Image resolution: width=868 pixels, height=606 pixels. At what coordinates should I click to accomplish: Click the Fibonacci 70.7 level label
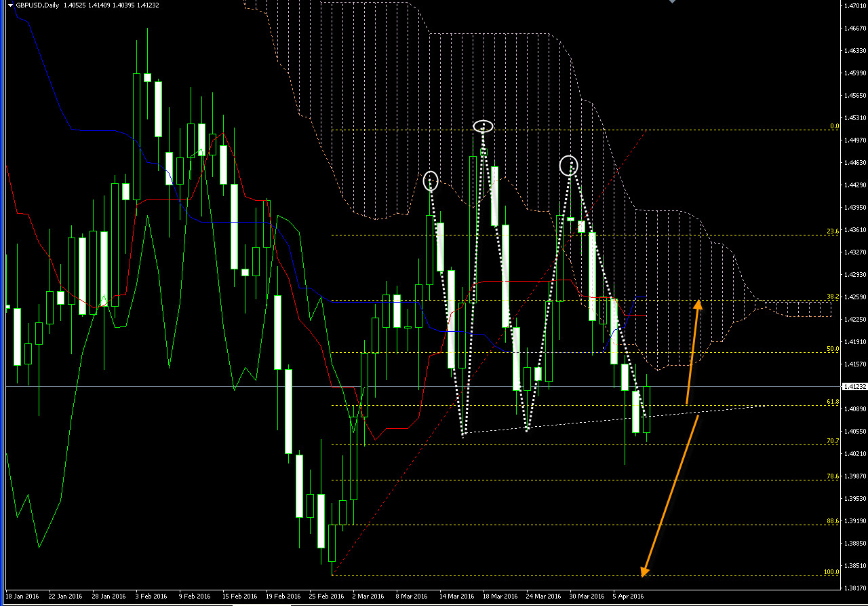(833, 441)
